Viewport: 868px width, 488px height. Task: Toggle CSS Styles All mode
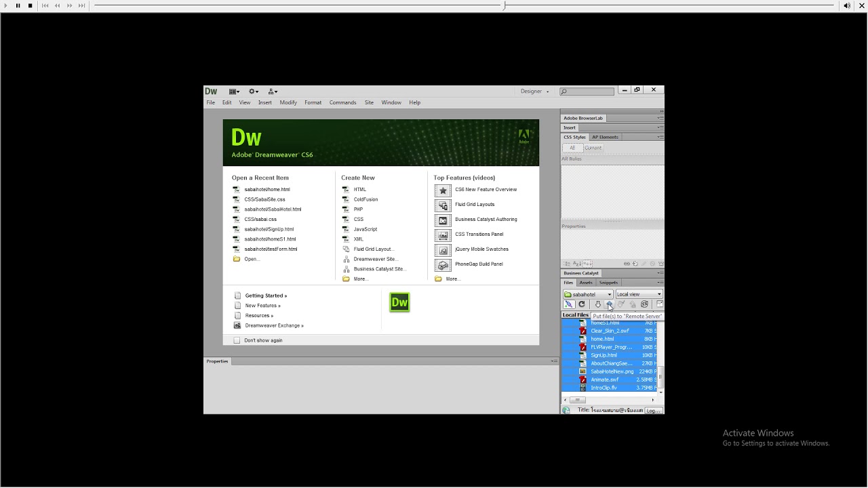(x=572, y=148)
